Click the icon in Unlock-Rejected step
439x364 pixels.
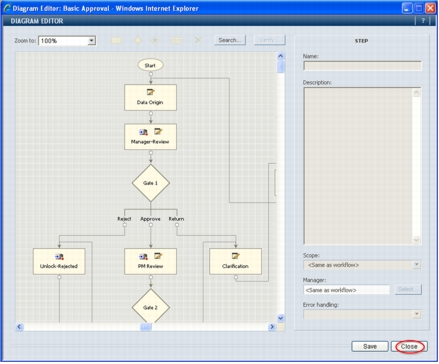59,257
